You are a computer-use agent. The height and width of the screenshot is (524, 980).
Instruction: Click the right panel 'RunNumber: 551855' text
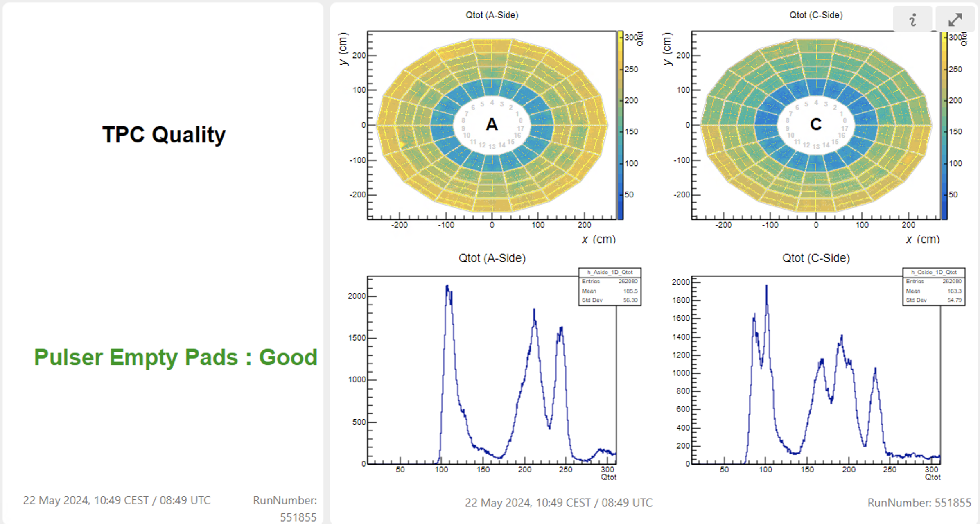pyautogui.click(x=919, y=503)
